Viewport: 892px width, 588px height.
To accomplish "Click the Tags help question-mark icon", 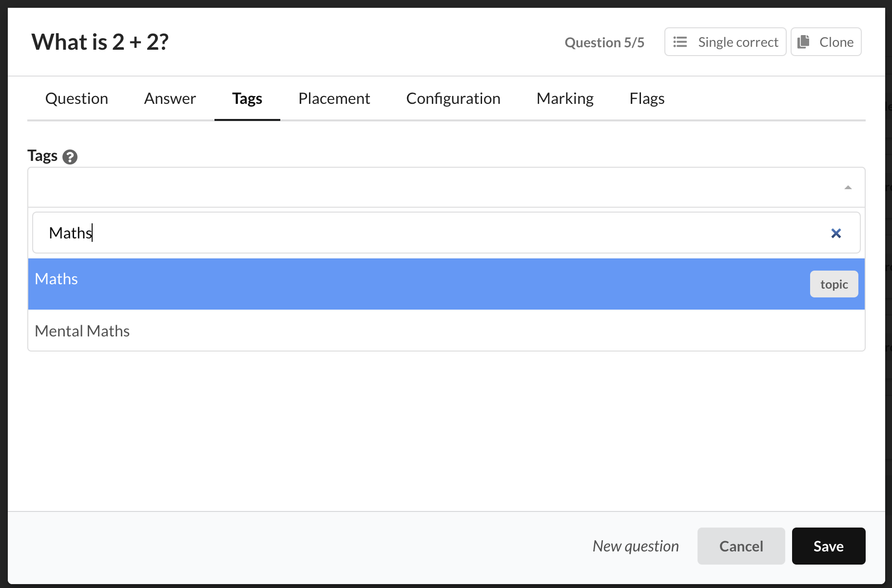I will [70, 157].
